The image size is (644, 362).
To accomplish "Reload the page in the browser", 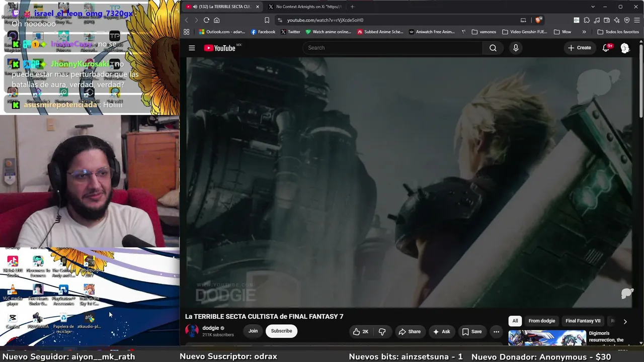I will pos(206,20).
